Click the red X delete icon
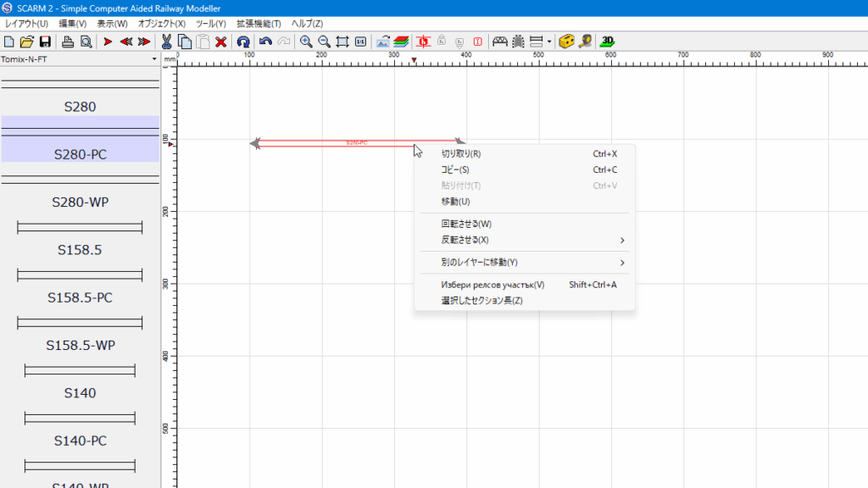 221,42
